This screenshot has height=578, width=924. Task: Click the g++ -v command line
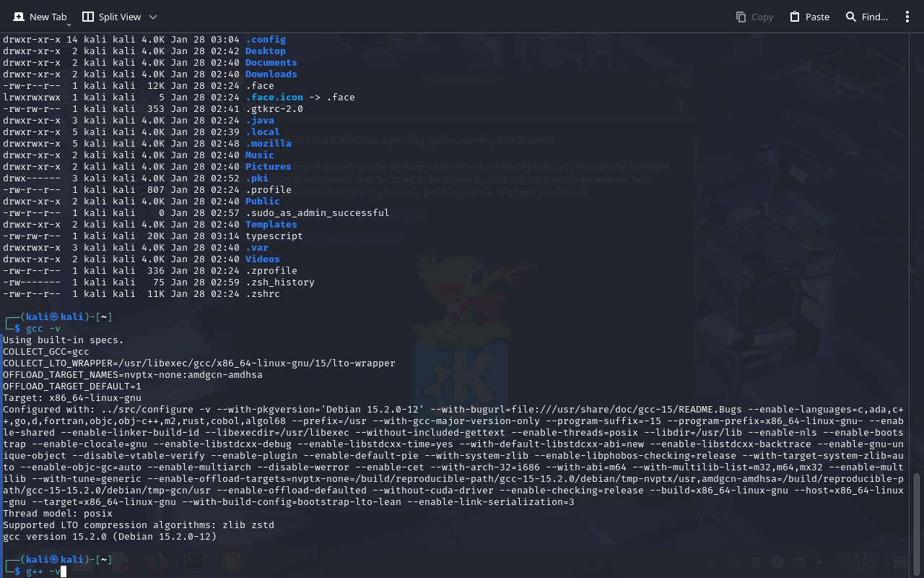pyautogui.click(x=43, y=571)
